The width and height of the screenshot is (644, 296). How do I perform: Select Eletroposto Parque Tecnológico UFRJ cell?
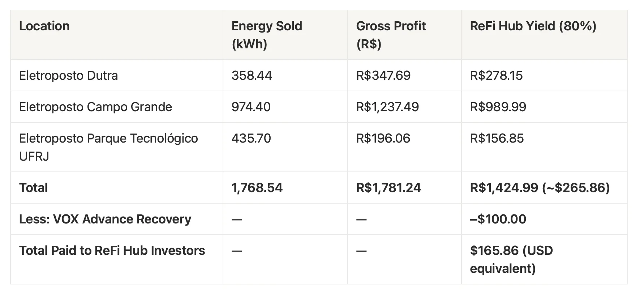(x=108, y=147)
